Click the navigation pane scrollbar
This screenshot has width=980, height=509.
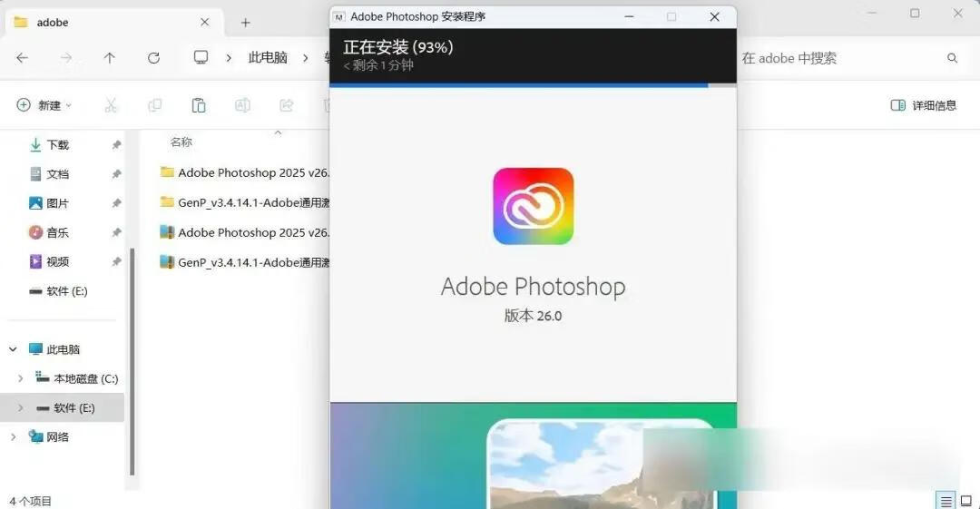tap(132, 361)
